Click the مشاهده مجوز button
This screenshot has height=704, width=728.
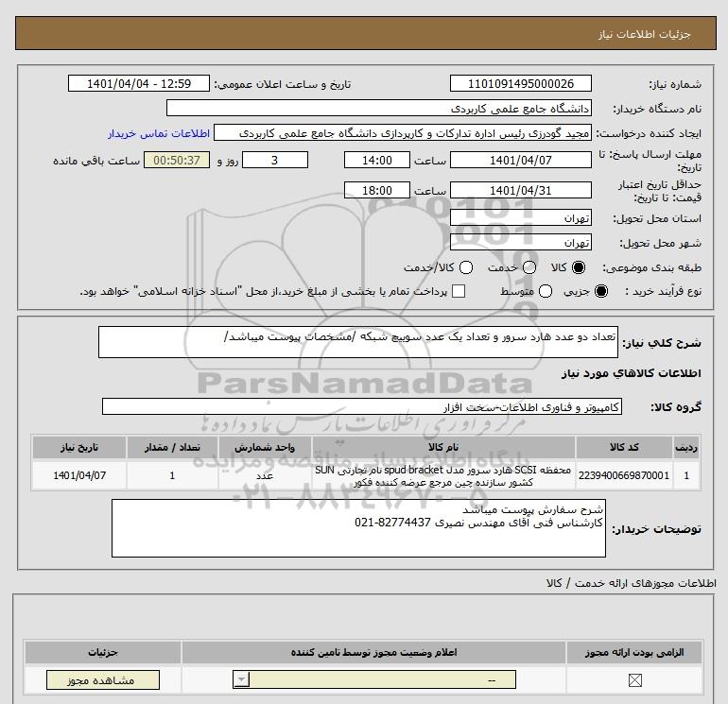(x=103, y=680)
